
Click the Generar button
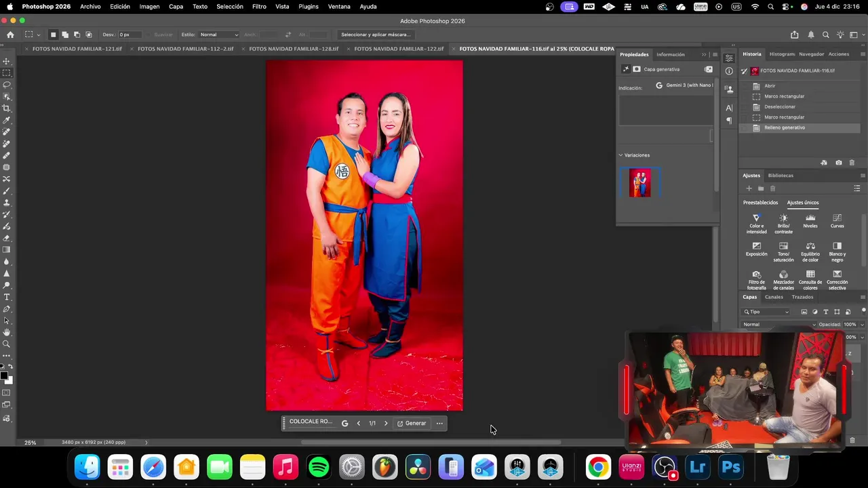pos(412,424)
